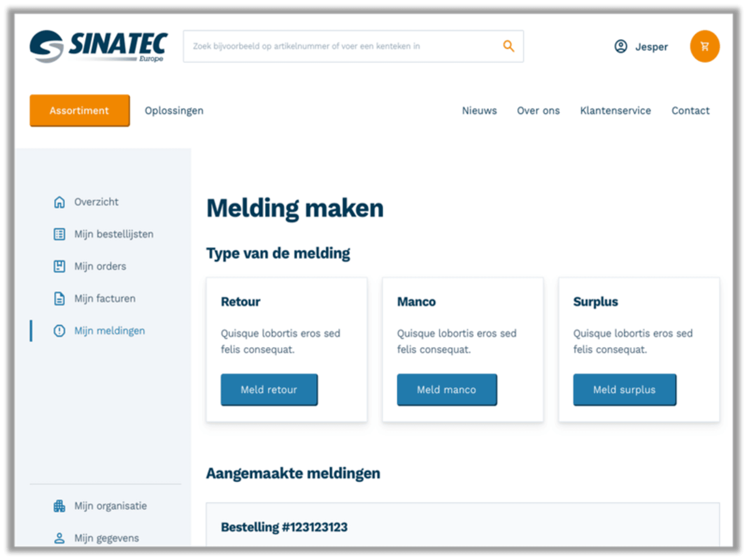Viewport: 747px width, 560px height.
Task: Go to the Nieuws page
Action: (x=479, y=110)
